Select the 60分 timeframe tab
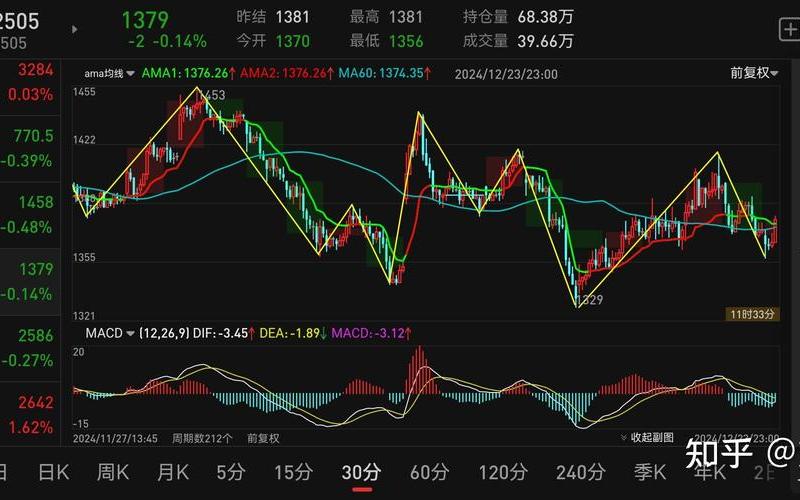This screenshot has width=800, height=500. point(429,472)
